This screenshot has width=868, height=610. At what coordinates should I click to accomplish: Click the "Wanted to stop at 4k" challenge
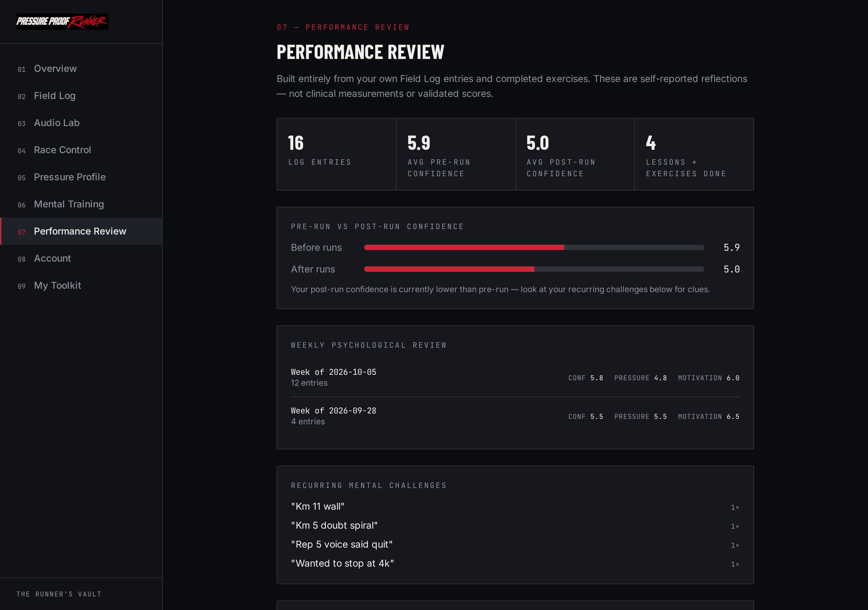342,563
